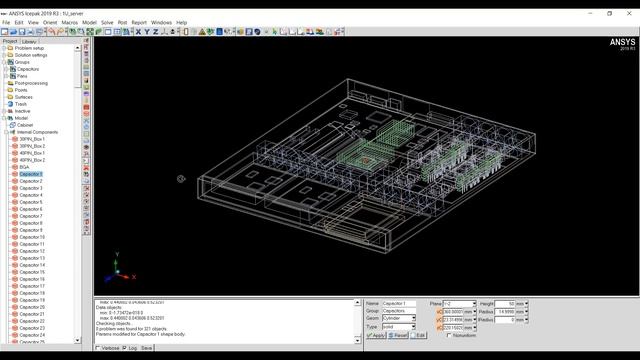This screenshot has width=640, height=360.
Task: Click the Save log button
Action: pos(146,348)
